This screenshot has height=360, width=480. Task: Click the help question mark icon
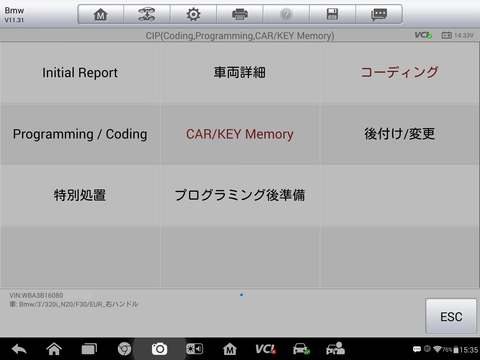[x=286, y=14]
